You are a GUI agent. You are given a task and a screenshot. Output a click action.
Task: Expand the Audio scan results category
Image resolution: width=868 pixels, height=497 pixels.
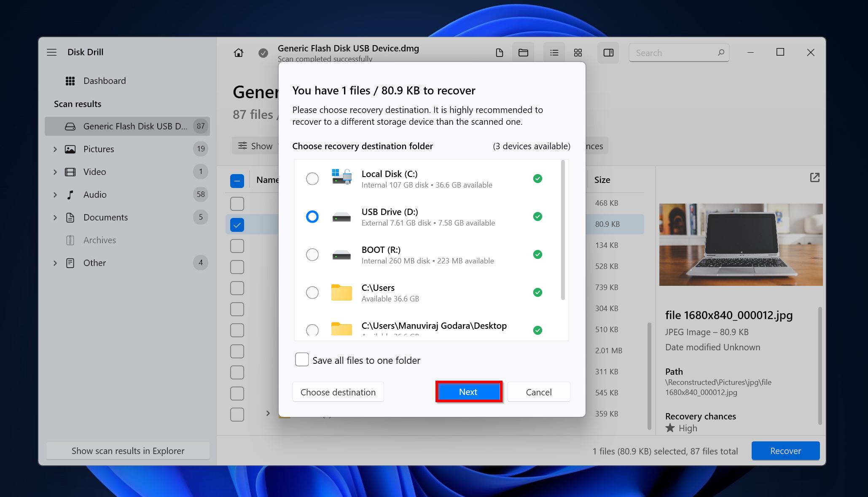pyautogui.click(x=54, y=193)
